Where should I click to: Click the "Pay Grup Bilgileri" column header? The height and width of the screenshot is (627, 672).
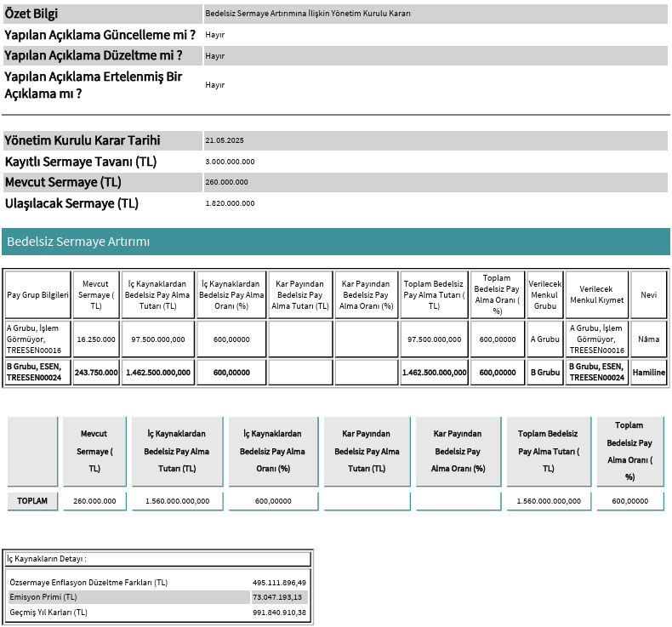pyautogui.click(x=37, y=295)
